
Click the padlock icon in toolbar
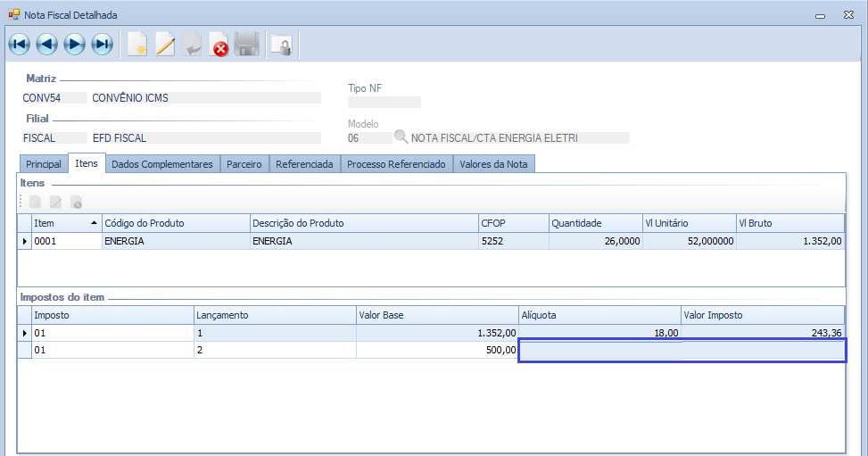(x=282, y=44)
